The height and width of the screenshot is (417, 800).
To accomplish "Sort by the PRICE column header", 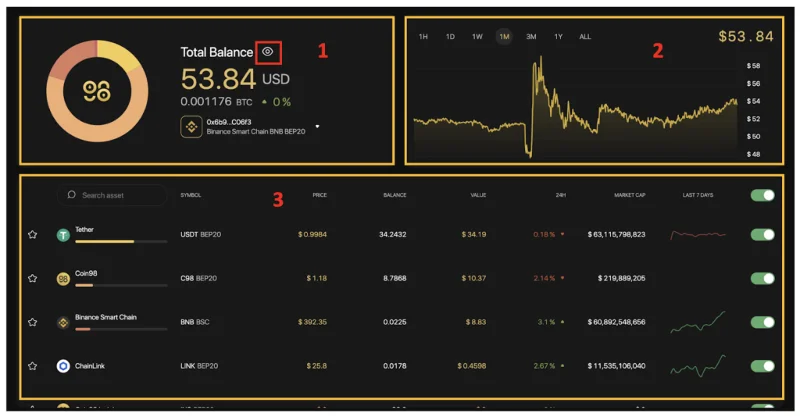I will (320, 195).
